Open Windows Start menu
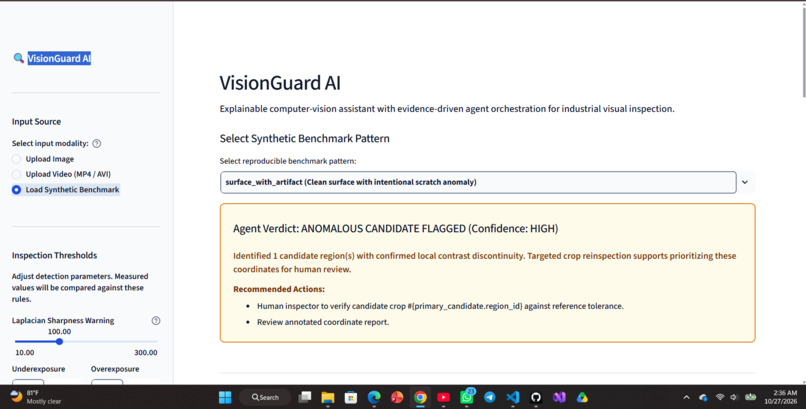 point(225,397)
